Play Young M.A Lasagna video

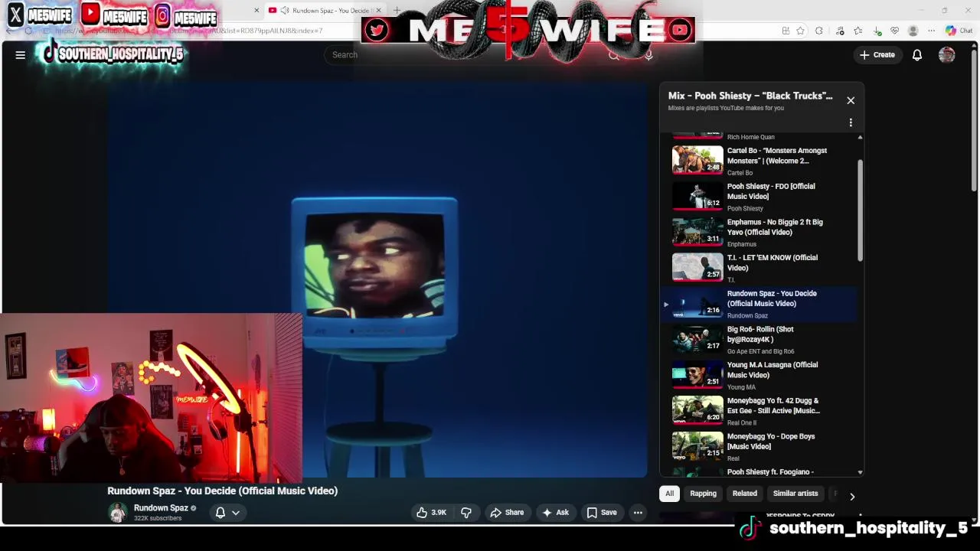pos(758,375)
